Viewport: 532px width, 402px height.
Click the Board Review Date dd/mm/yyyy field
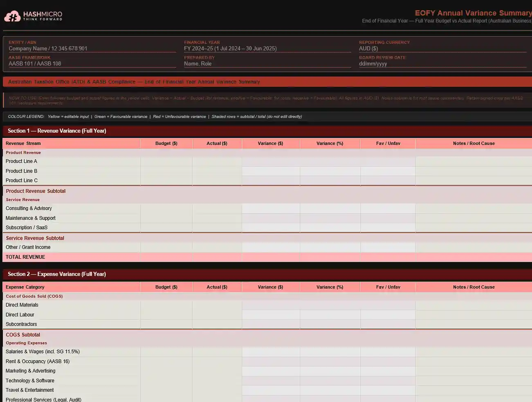tap(442, 64)
